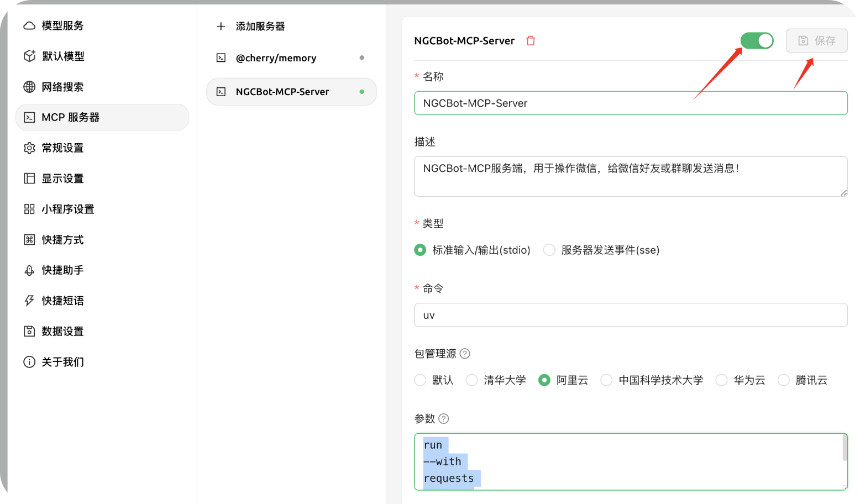The image size is (860, 504).
Task: Click the terminal icon beside MCP 服务器 in sidebar
Action: click(29, 117)
